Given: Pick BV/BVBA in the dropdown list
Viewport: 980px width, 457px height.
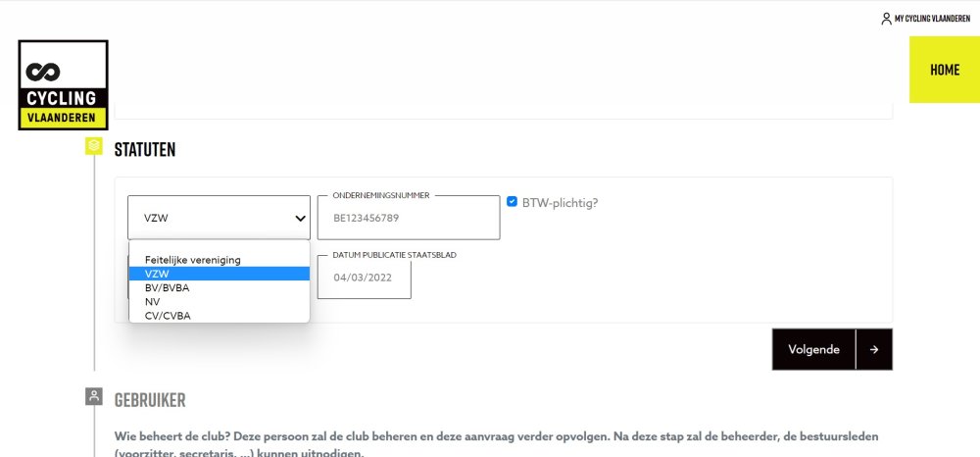Looking at the screenshot, I should click(168, 287).
